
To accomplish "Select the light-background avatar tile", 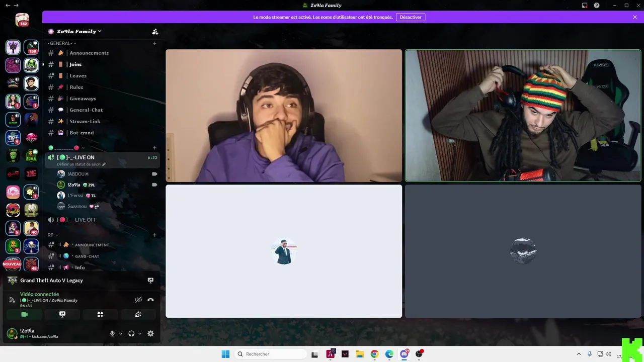I will [x=284, y=251].
